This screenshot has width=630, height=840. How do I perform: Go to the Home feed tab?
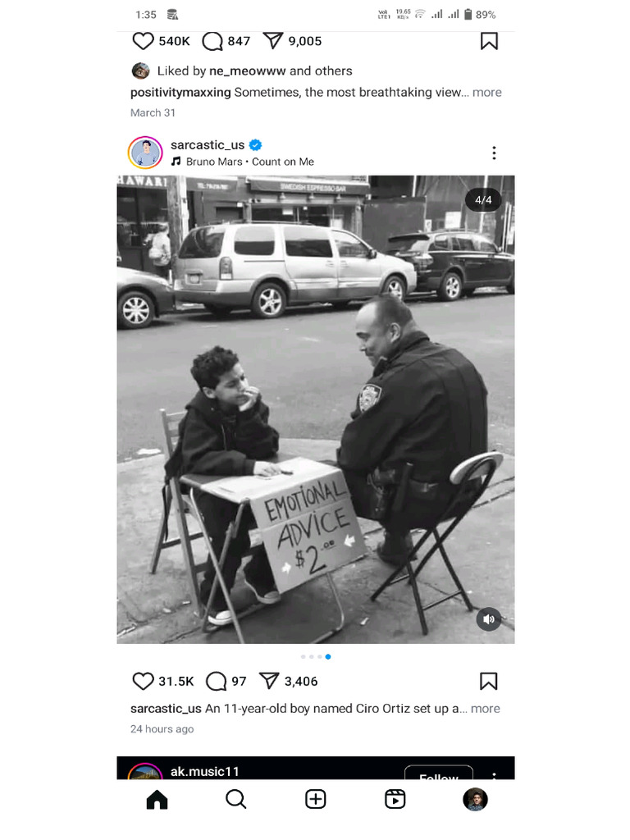157,799
